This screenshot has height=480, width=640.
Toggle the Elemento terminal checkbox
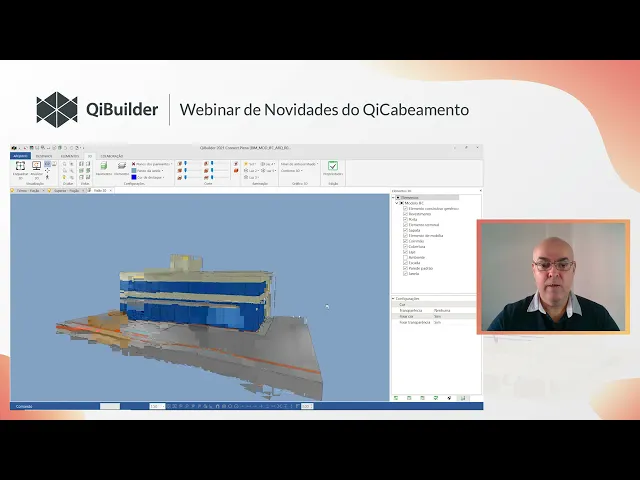point(405,225)
